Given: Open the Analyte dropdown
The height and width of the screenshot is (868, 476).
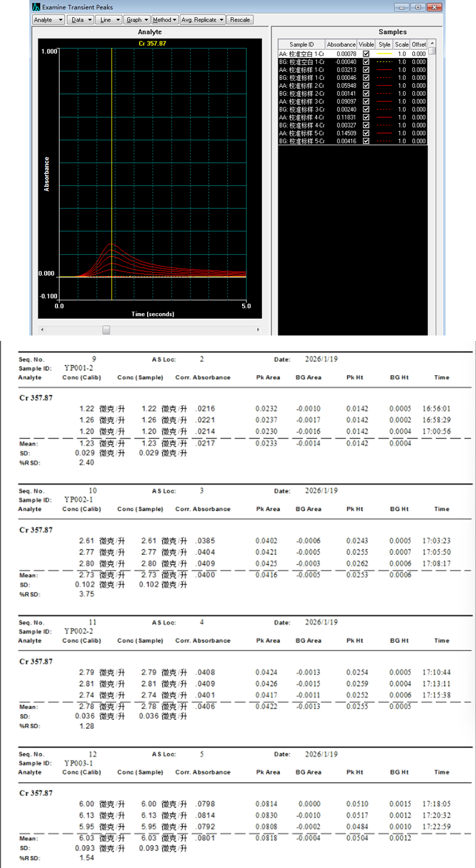Looking at the screenshot, I should click(48, 20).
